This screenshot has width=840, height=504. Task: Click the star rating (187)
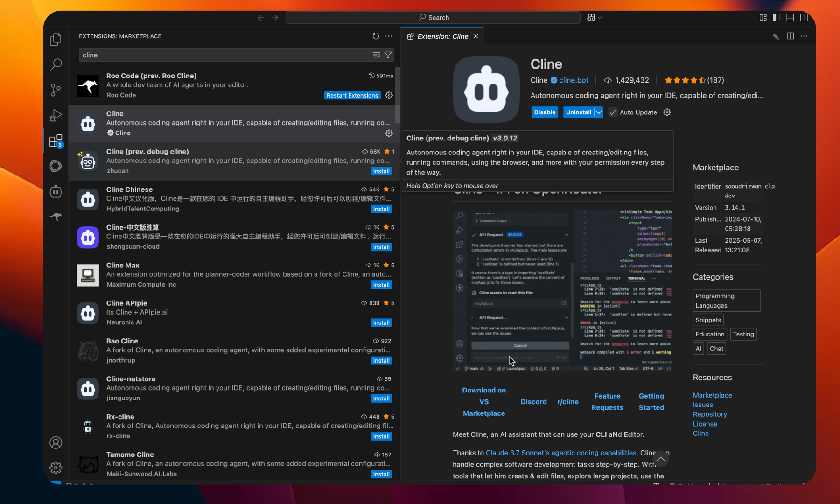coord(694,80)
